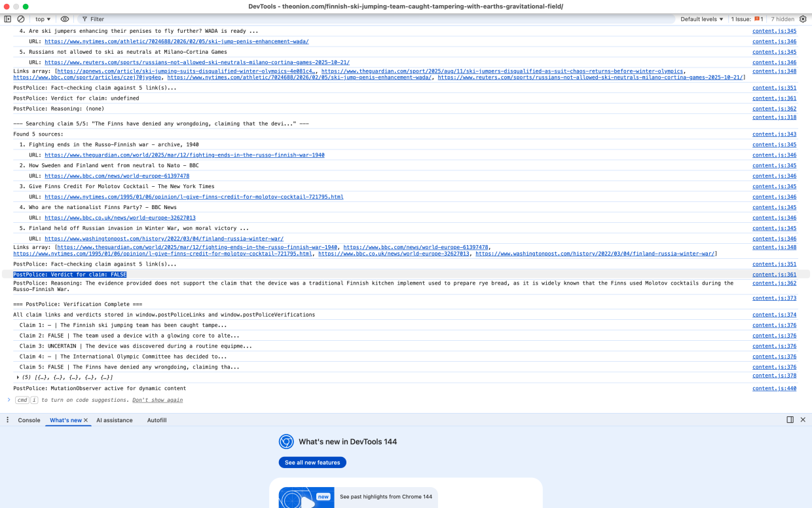Open washingtonpost finland-russia-winter-war link in URL row

pos(164,239)
